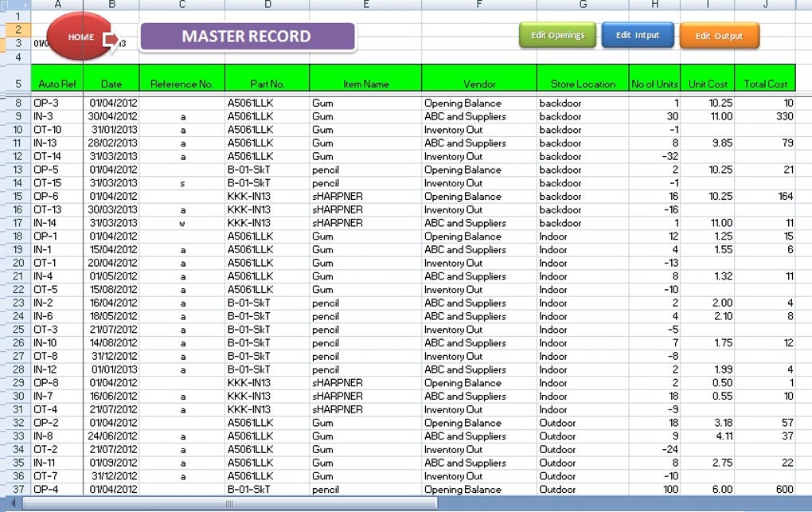
Task: Click the Vendor header cell
Action: tap(479, 78)
